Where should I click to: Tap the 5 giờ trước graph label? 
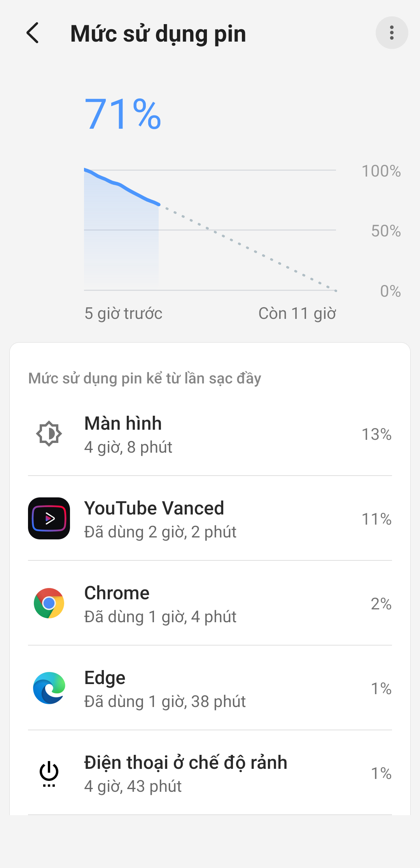(x=123, y=313)
